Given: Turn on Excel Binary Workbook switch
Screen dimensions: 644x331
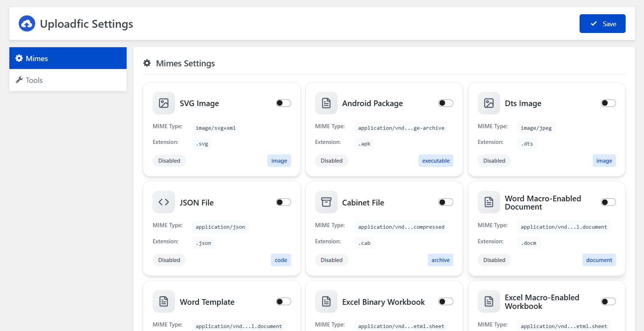Looking at the screenshot, I should click(x=446, y=301).
